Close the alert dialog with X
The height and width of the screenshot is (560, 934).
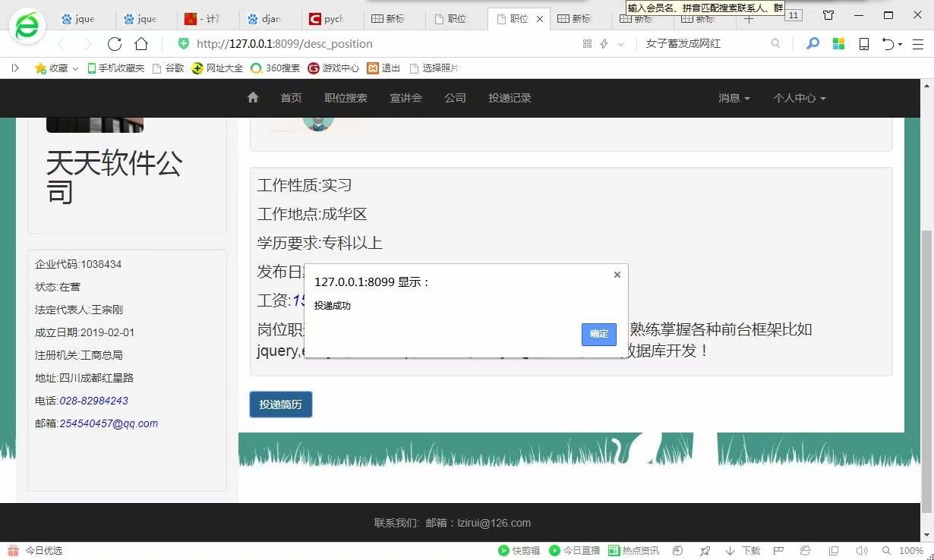pyautogui.click(x=617, y=275)
